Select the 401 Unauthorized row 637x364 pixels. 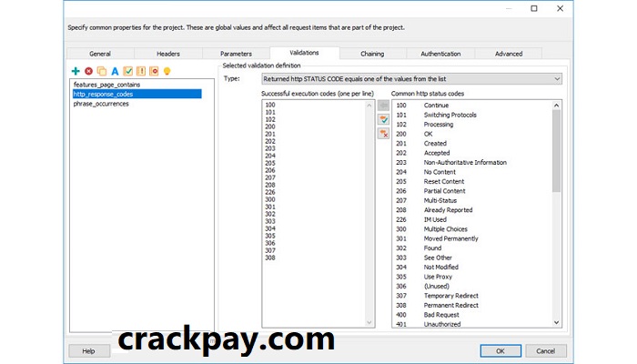coord(472,324)
